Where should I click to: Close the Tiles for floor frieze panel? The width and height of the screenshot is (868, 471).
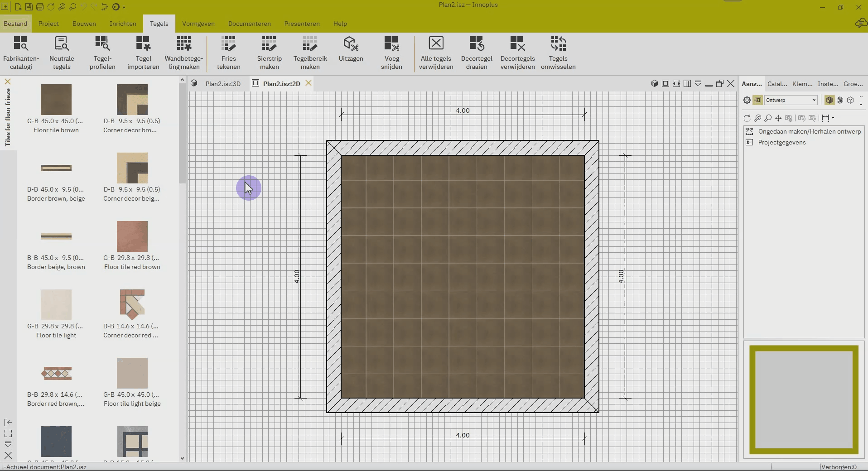tap(8, 82)
